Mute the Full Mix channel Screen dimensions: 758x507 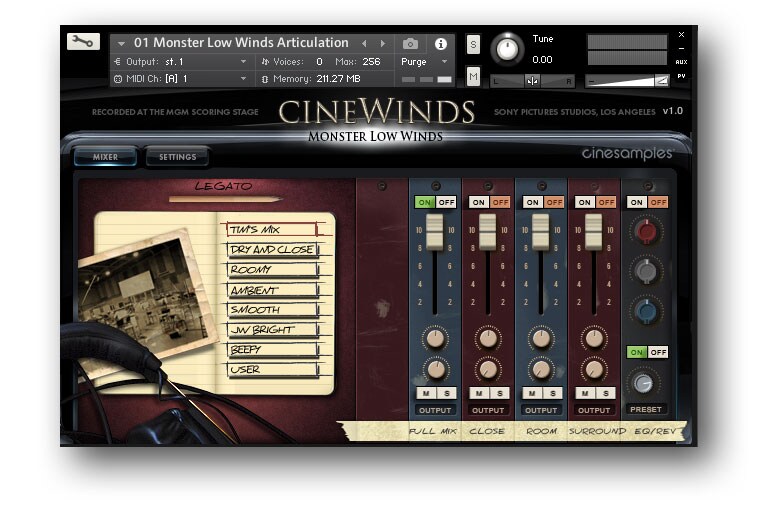(425, 393)
